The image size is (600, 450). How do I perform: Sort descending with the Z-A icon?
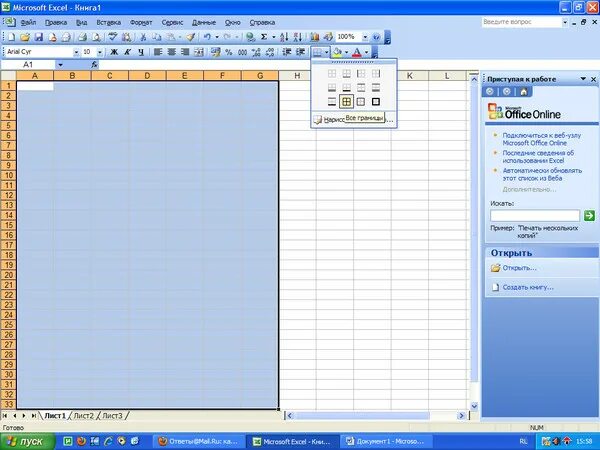point(298,37)
